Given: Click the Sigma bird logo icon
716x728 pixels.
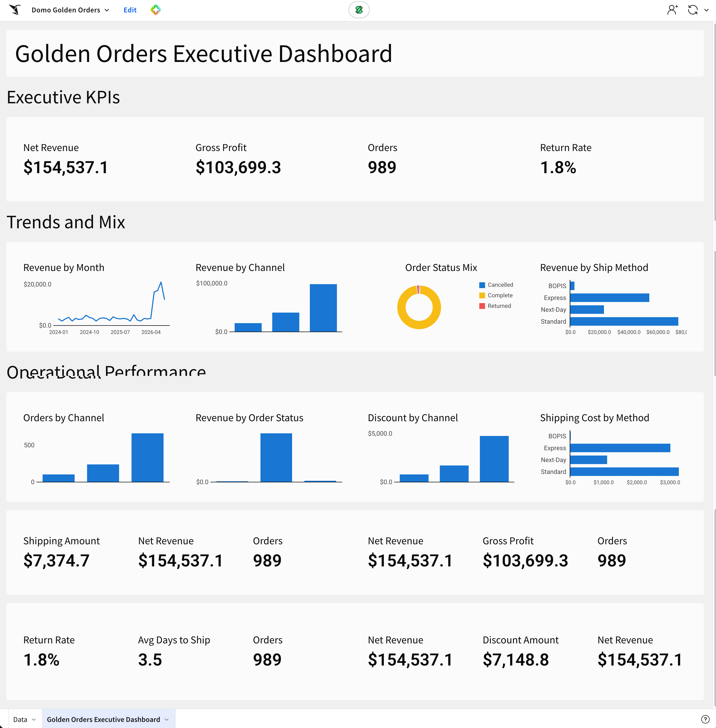Looking at the screenshot, I should tap(14, 10).
